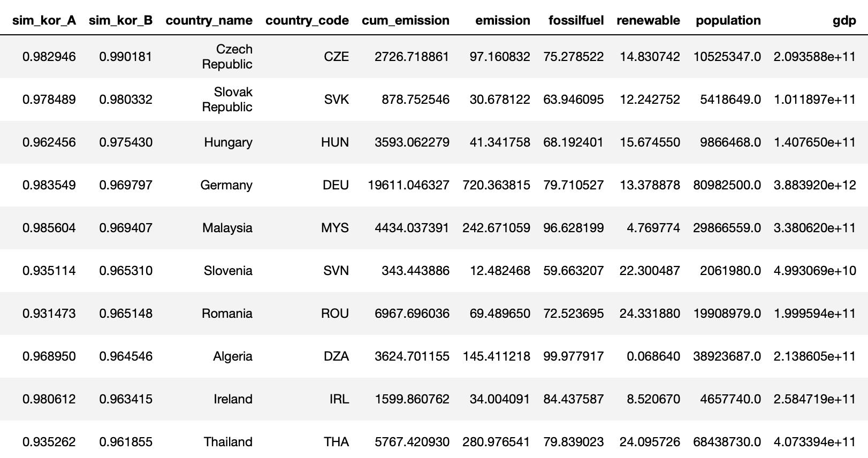Select the Hungary country name cell
868x458 pixels.
228,142
